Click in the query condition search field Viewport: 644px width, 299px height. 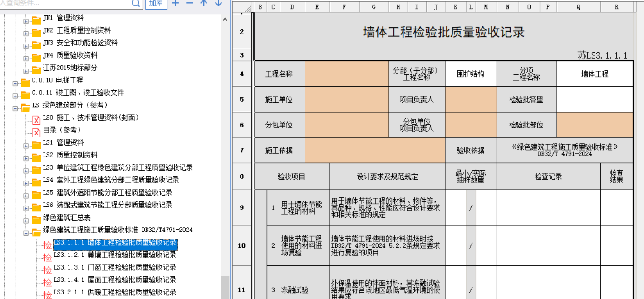point(66,4)
